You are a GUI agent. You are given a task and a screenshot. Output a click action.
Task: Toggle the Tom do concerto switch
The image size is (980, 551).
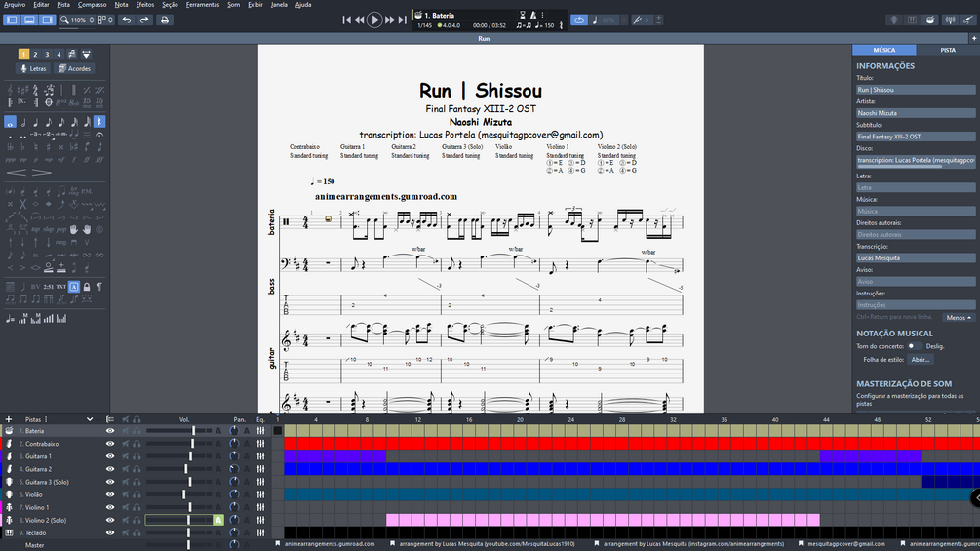point(915,346)
